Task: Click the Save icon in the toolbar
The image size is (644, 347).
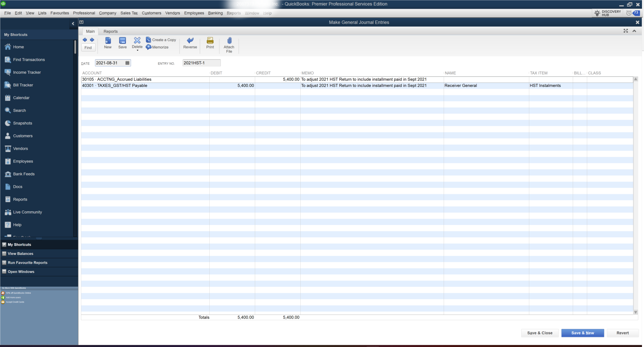Action: 122,43
